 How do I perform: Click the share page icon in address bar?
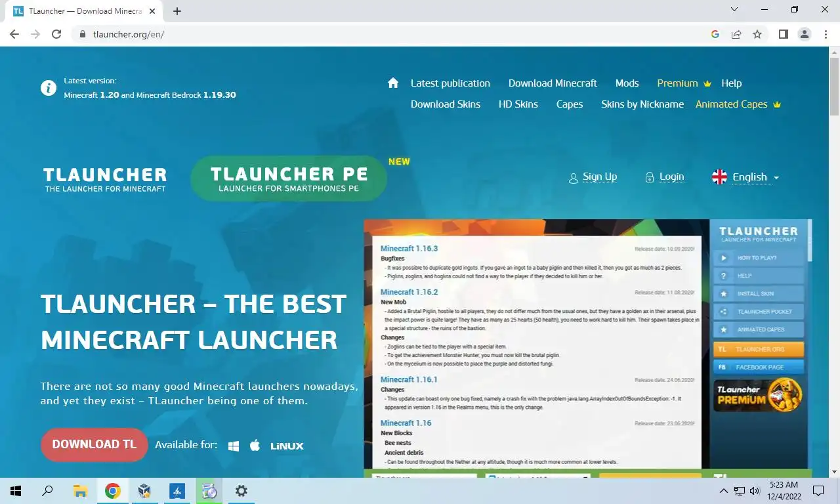pyautogui.click(x=736, y=34)
